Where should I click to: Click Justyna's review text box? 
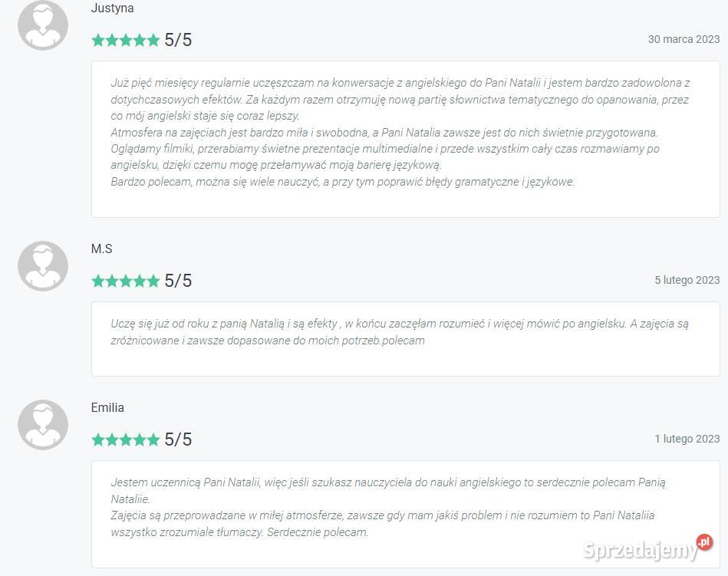405,138
